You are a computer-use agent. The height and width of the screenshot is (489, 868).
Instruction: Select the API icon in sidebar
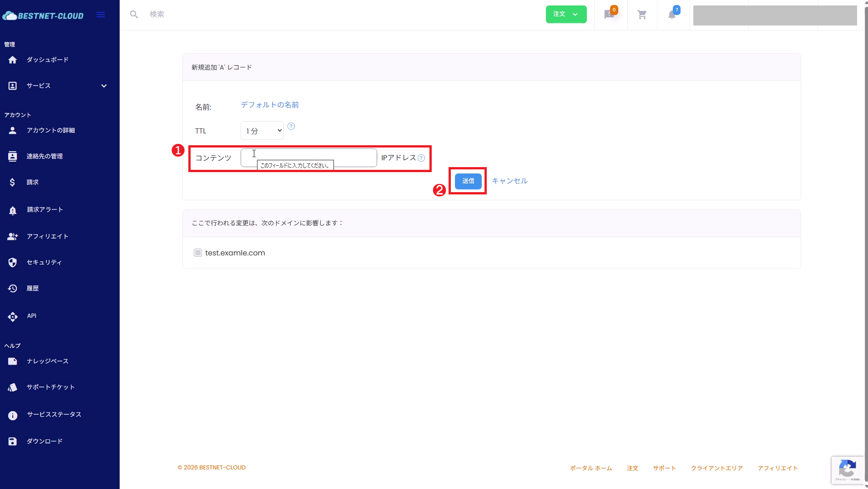pos(13,316)
